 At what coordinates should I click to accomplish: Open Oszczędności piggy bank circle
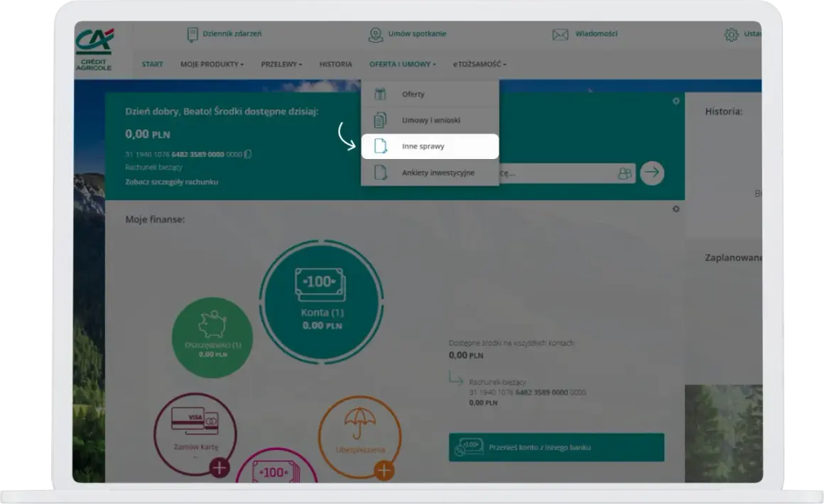click(212, 338)
